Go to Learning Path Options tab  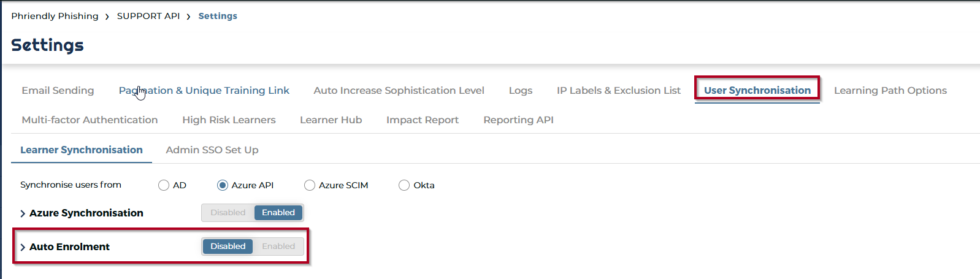point(890,90)
